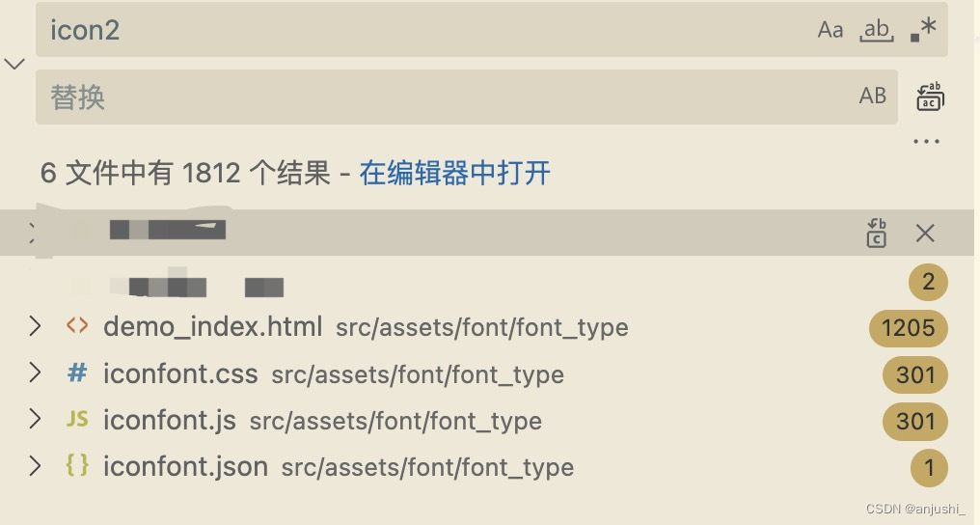The height and width of the screenshot is (525, 980).
Task: Open results in editor link
Action: click(454, 173)
